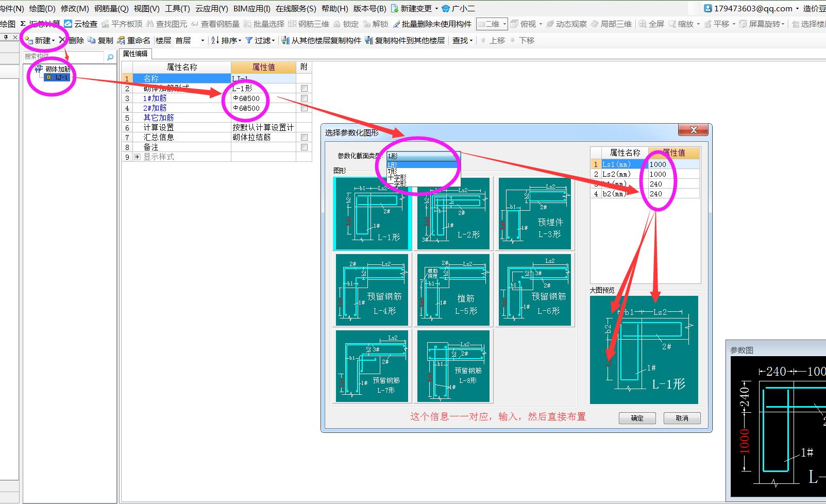Screen dimensions: 826x504
Task: Open the 视图(V) menu
Action: coord(146,8)
